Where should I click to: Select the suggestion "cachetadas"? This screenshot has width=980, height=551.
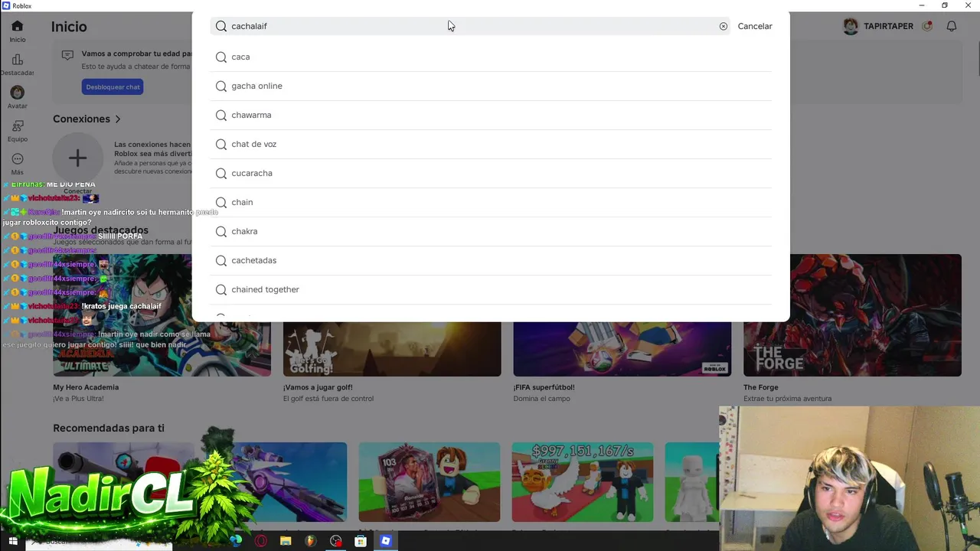point(491,261)
